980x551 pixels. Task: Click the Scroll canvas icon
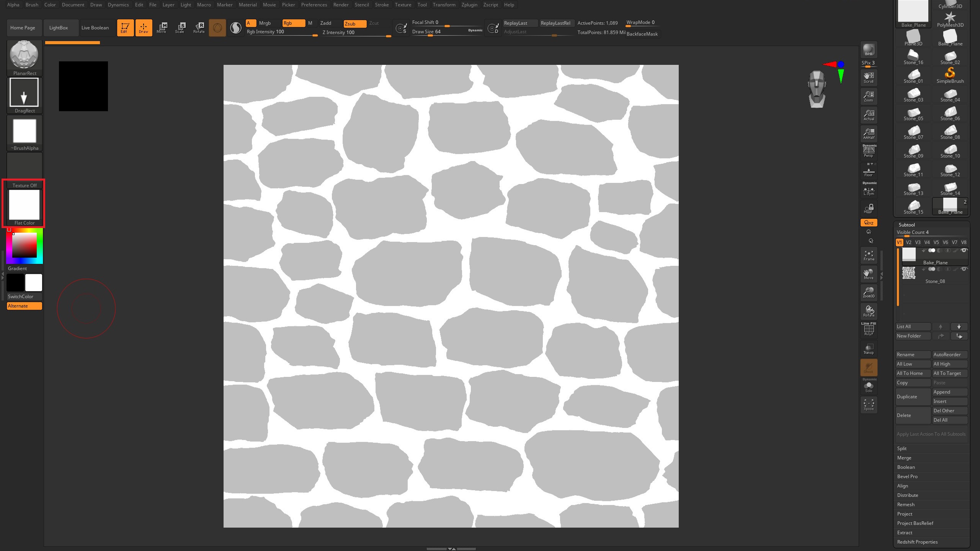(869, 77)
